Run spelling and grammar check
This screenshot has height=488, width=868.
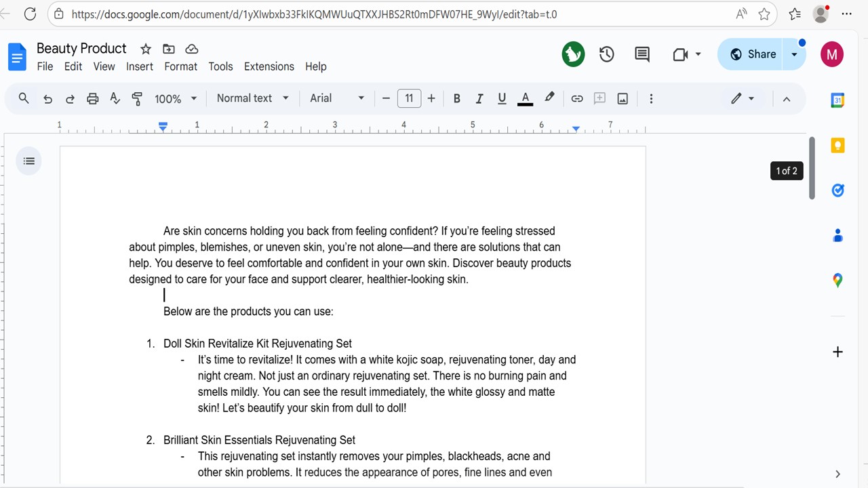tap(115, 99)
